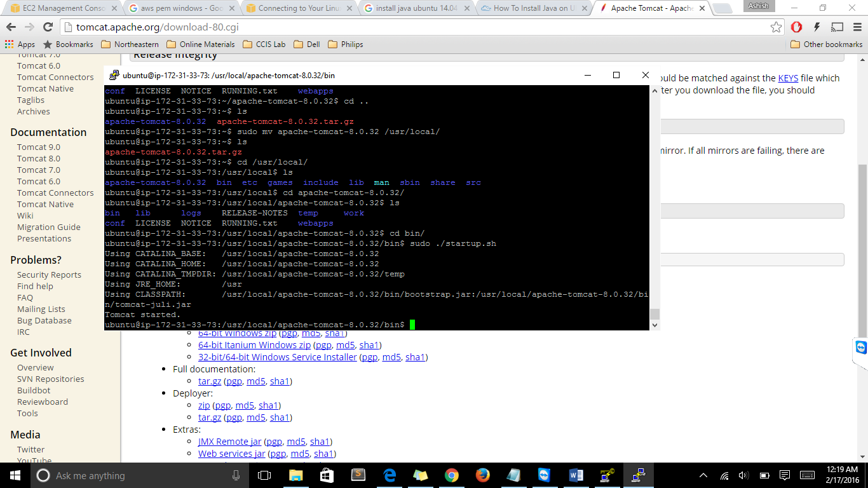This screenshot has width=868, height=488.
Task: Show hidden system tray icons
Action: (x=703, y=475)
